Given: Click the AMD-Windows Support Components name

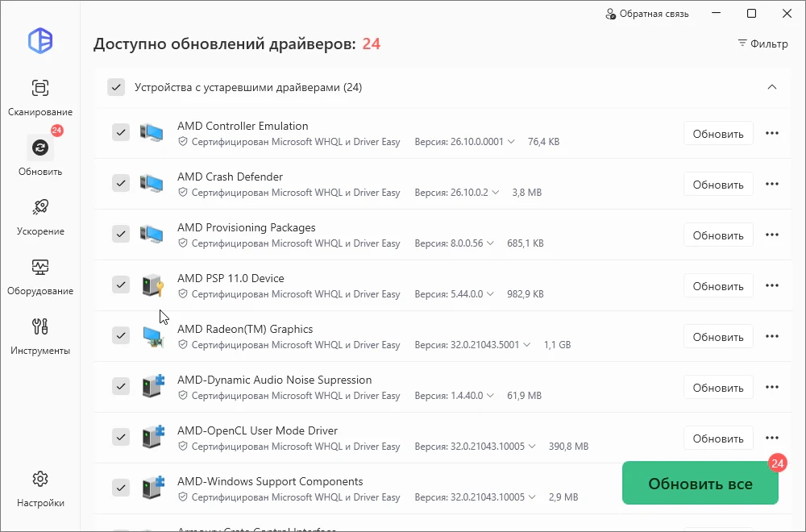Looking at the screenshot, I should tap(270, 482).
